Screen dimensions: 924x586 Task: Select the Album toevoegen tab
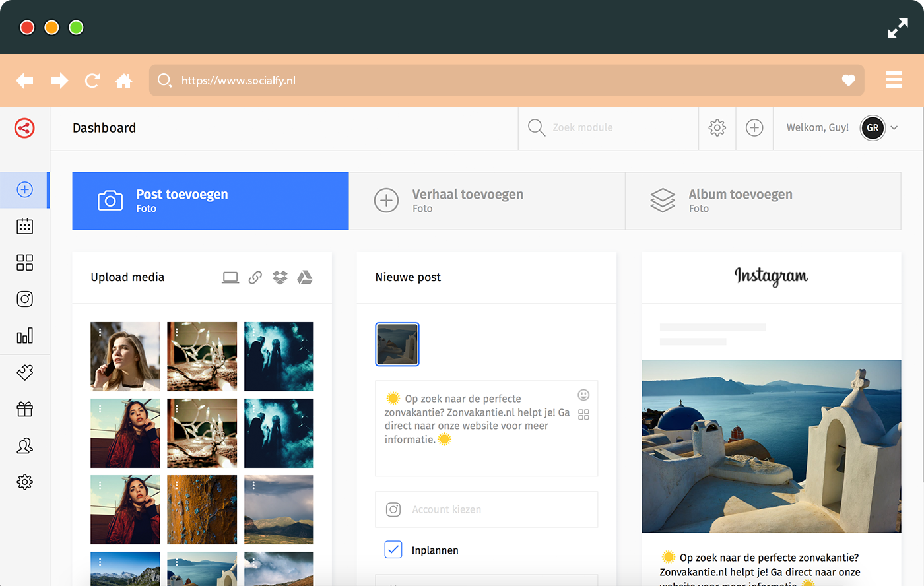click(763, 201)
